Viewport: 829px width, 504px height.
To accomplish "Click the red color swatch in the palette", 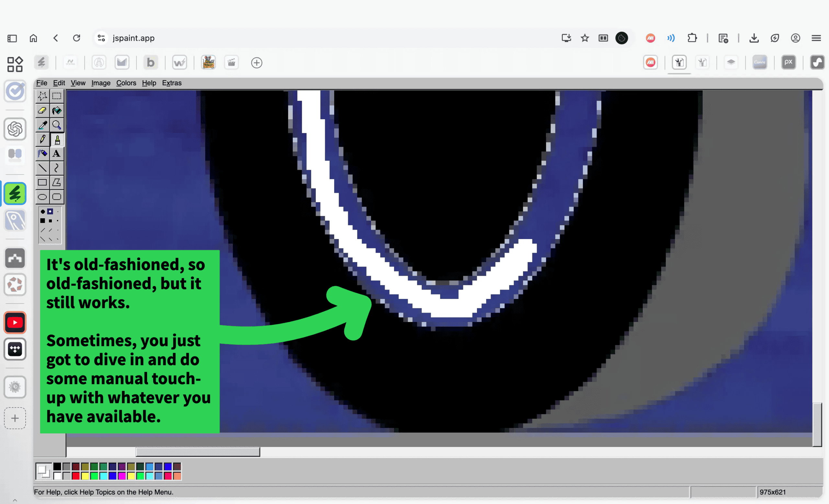I will (x=76, y=476).
